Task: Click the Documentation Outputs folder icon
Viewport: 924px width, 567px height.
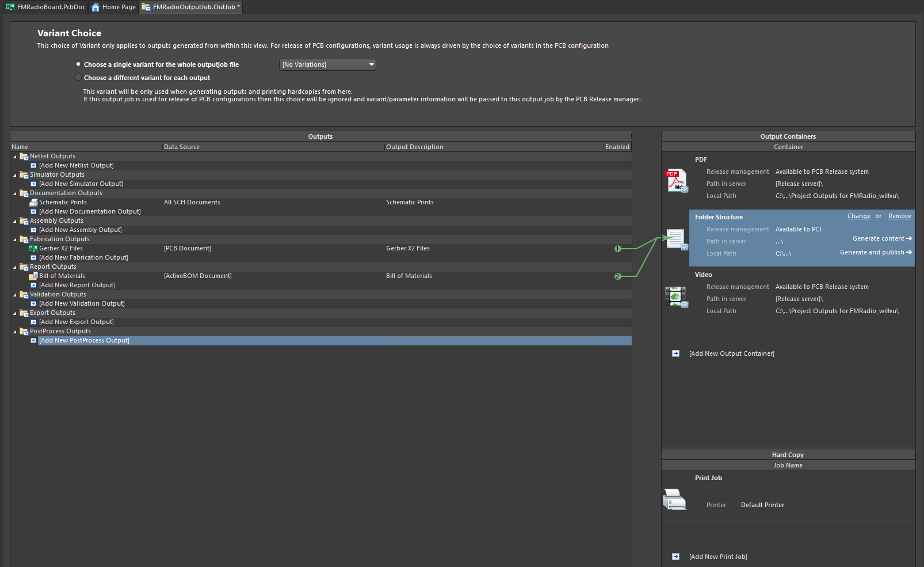Action: 24,193
